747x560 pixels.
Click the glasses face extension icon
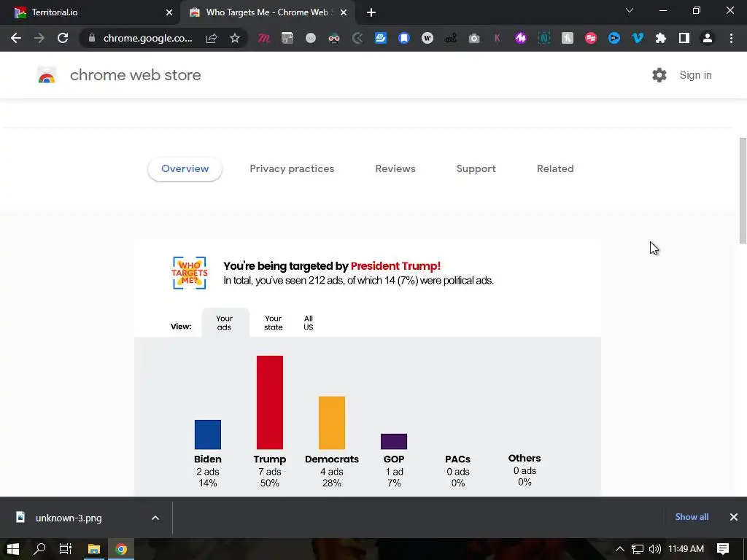[334, 38]
